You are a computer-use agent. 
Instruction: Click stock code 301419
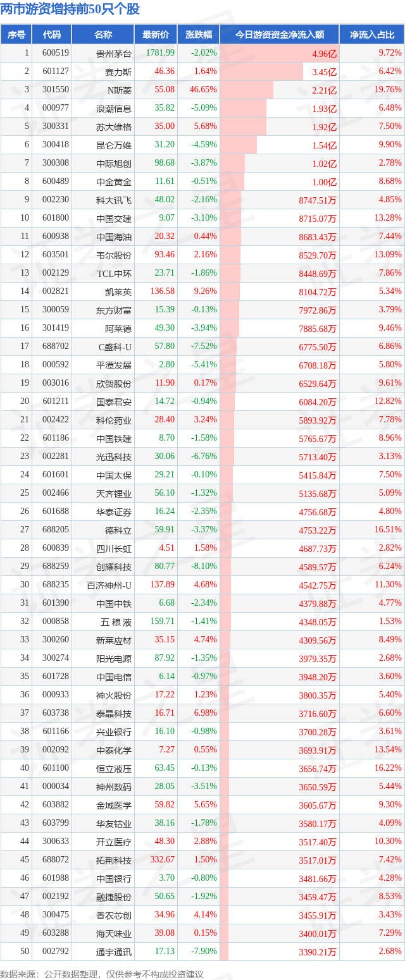pos(56,328)
